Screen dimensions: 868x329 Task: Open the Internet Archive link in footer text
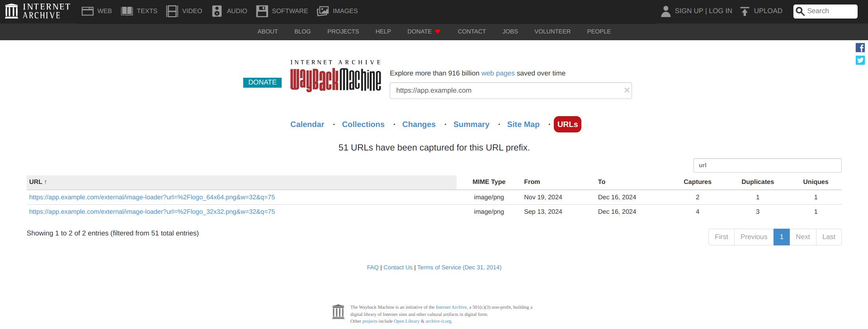click(x=451, y=307)
